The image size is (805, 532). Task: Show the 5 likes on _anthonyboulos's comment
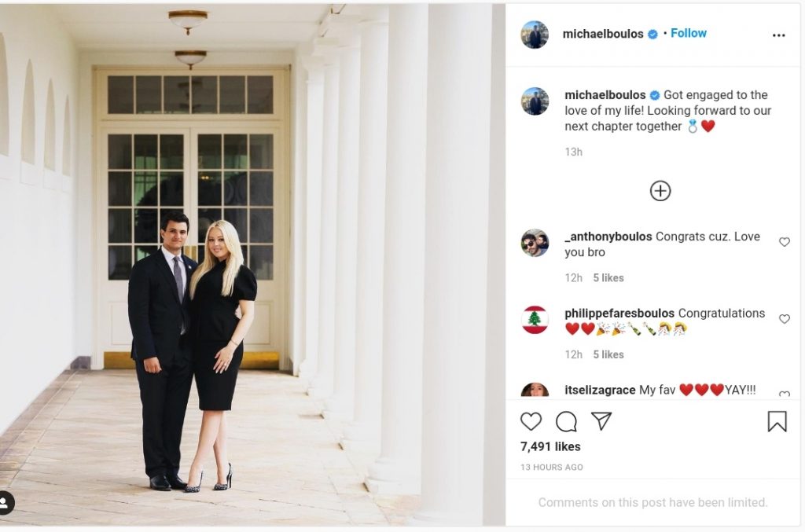pyautogui.click(x=608, y=277)
